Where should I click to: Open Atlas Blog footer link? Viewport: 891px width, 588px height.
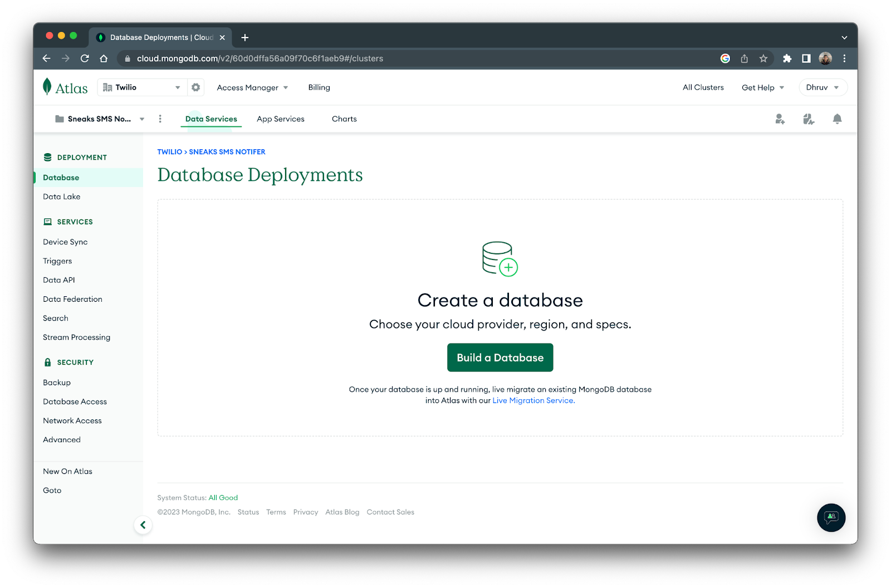coord(342,512)
